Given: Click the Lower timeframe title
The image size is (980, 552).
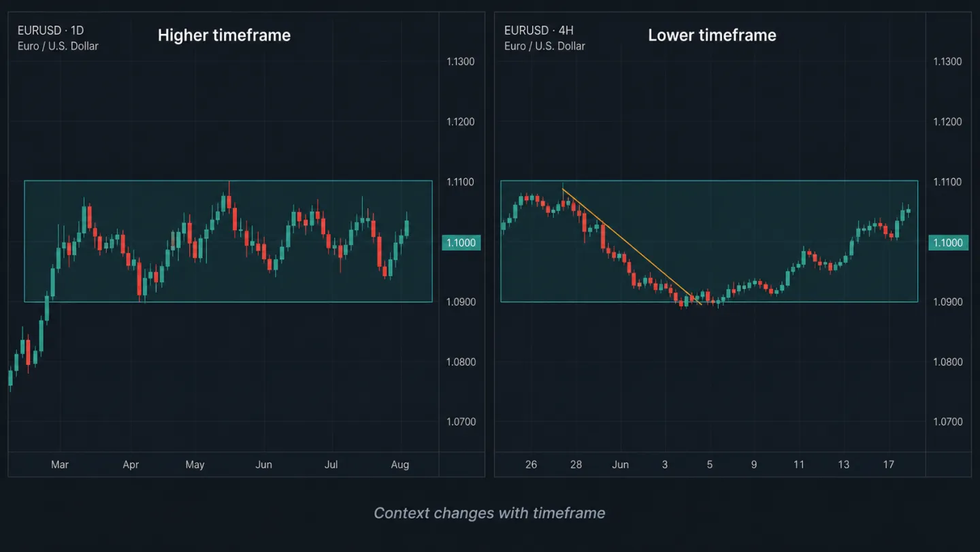Looking at the screenshot, I should pos(712,35).
